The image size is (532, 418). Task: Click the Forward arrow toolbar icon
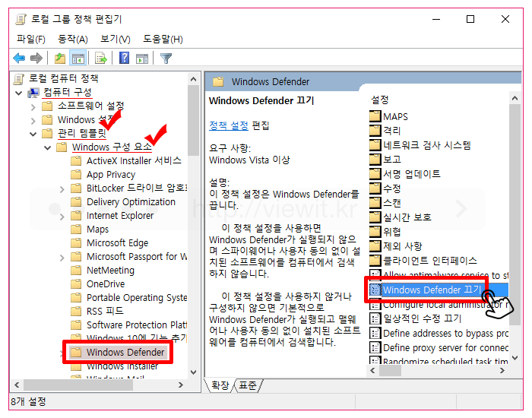click(36, 59)
